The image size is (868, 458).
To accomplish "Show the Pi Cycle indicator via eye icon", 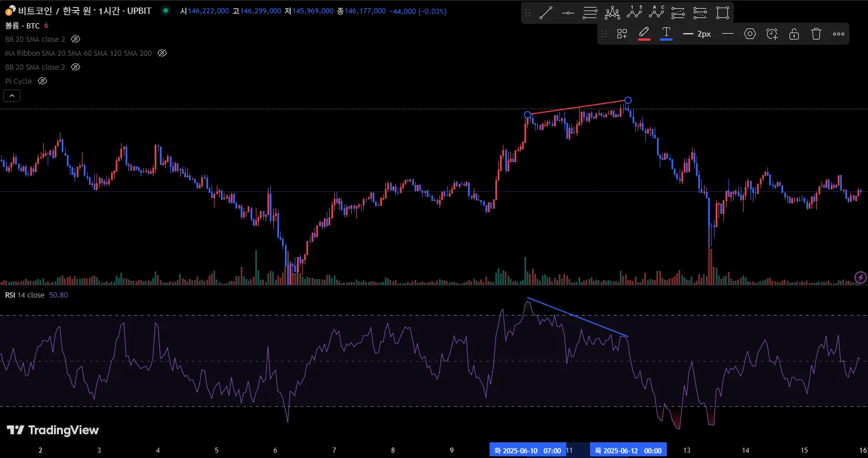I will tap(42, 81).
